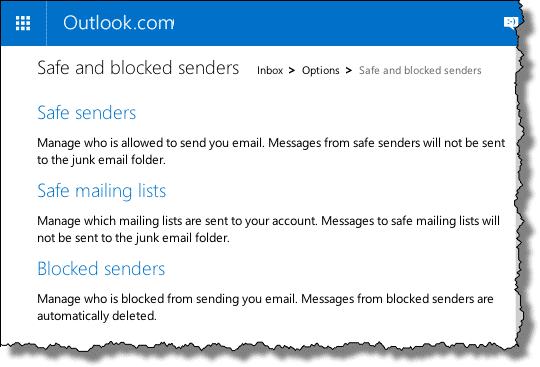This screenshot has height=367, width=540.
Task: Click 'not be sent to the junk email folder.'
Action: tap(133, 238)
